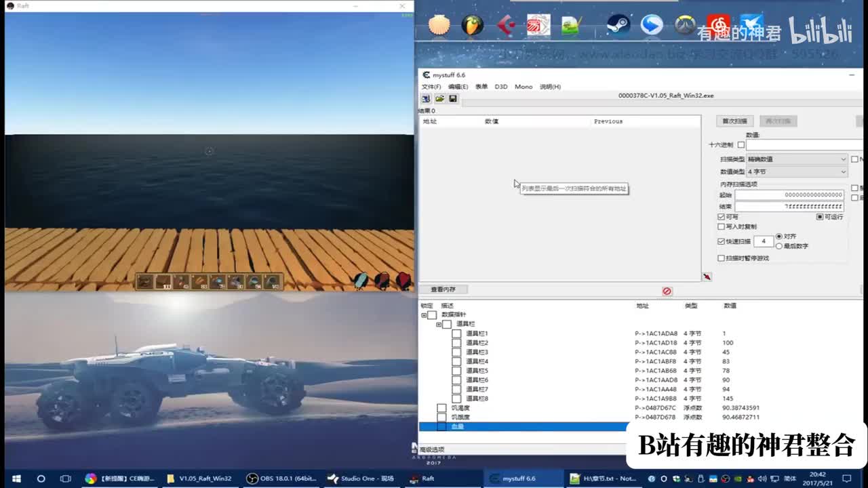Launch FL Studio fruit dock icon
Screen dimensions: 868x488
point(472,26)
